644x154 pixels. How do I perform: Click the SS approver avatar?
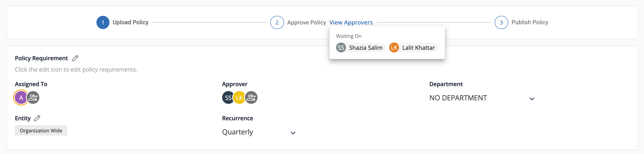(x=228, y=97)
